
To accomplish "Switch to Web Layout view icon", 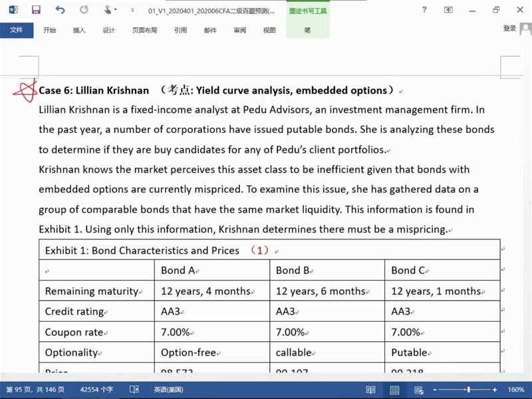I will click(x=419, y=390).
